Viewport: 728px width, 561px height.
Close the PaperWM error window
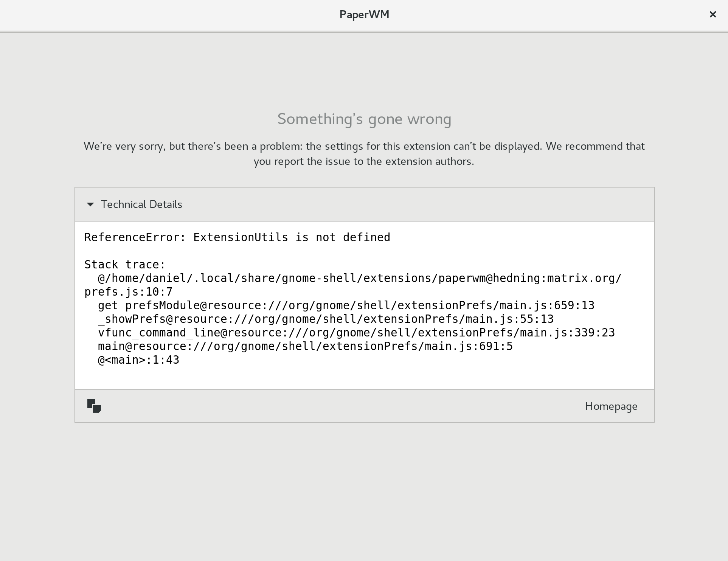[713, 14]
